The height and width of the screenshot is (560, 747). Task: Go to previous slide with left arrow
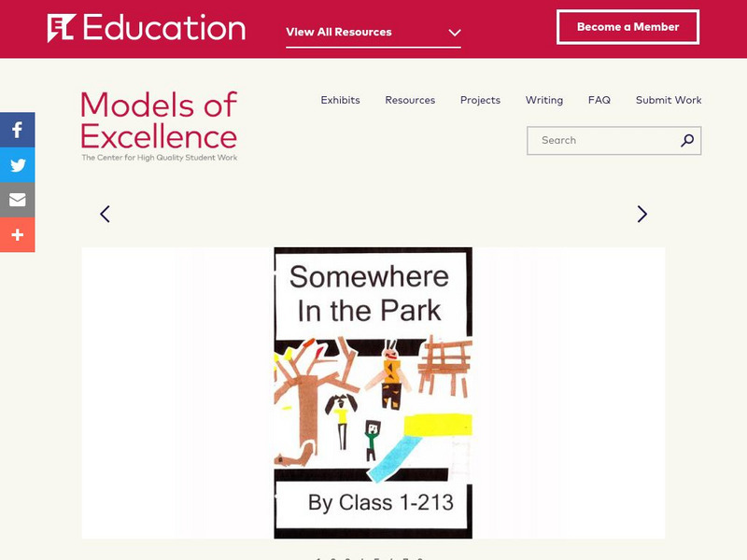(105, 214)
